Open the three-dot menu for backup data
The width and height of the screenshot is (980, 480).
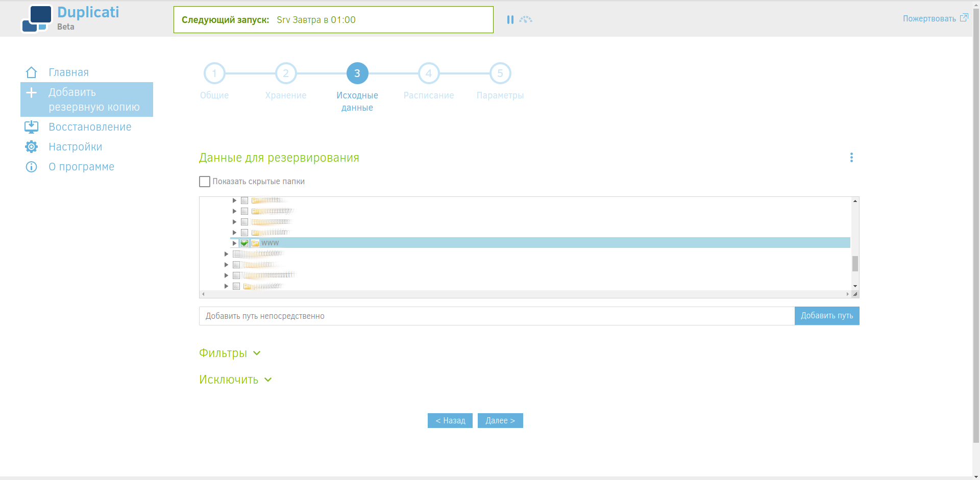[851, 158]
